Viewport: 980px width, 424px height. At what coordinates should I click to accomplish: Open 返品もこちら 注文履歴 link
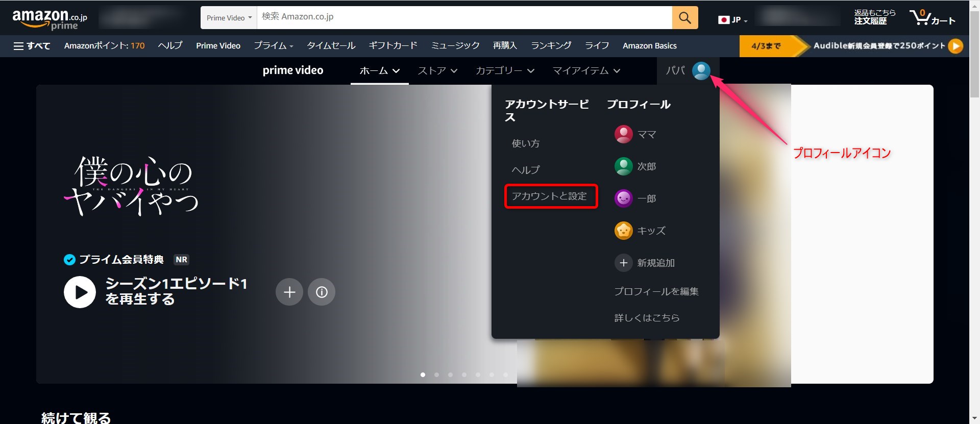[x=875, y=17]
